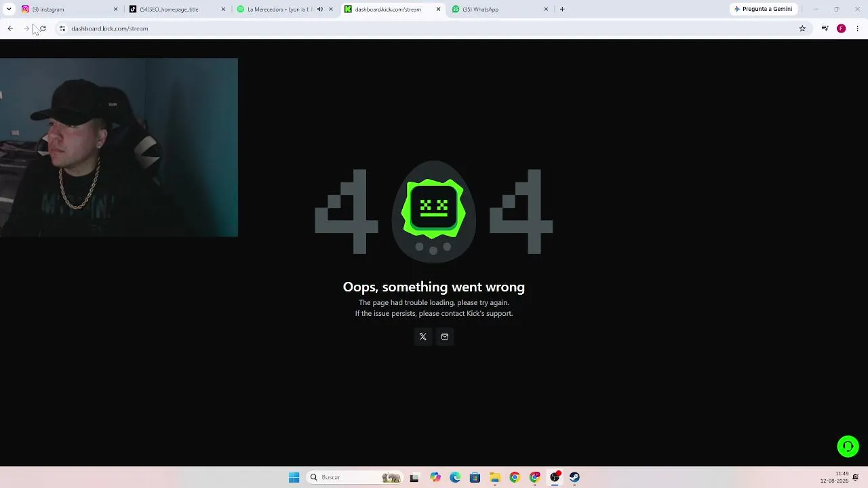Reload the Kick dashboard page
This screenshot has width=868, height=488.
tap(43, 28)
